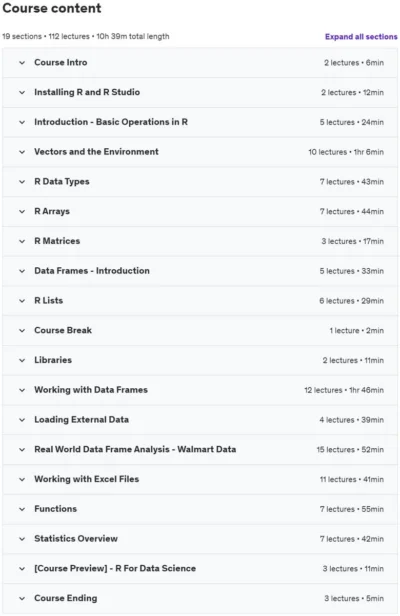This screenshot has height=616, width=400.
Task: Expand [Course Preview] - R For Data Science
Action: 200,568
